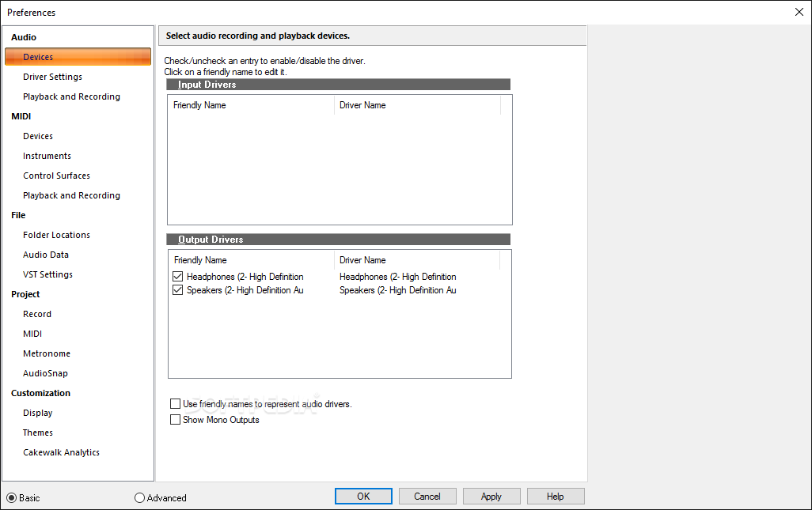Image resolution: width=812 pixels, height=510 pixels.
Task: Open VST Settings page
Action: click(47, 274)
